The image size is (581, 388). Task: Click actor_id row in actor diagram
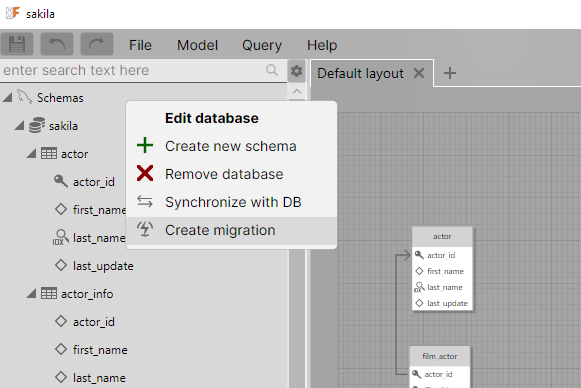click(442, 255)
